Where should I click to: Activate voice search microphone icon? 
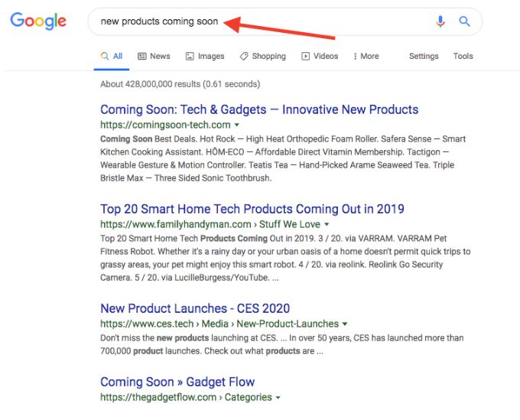tap(440, 21)
